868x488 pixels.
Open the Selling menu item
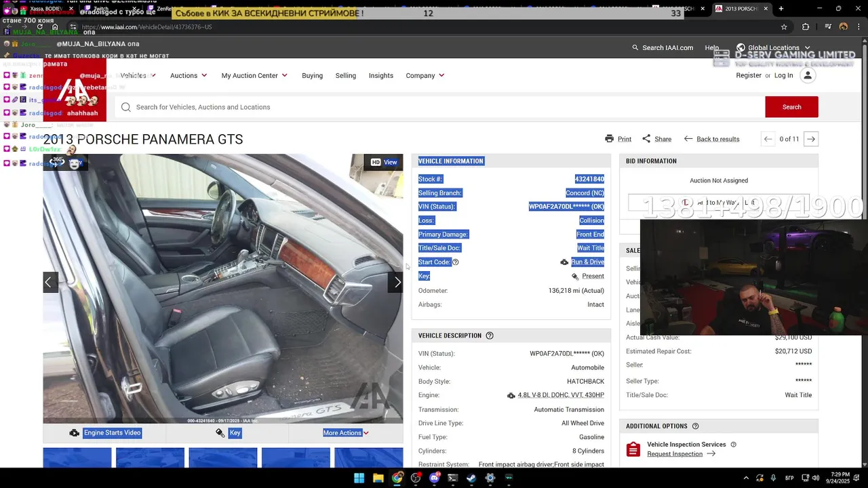click(345, 75)
